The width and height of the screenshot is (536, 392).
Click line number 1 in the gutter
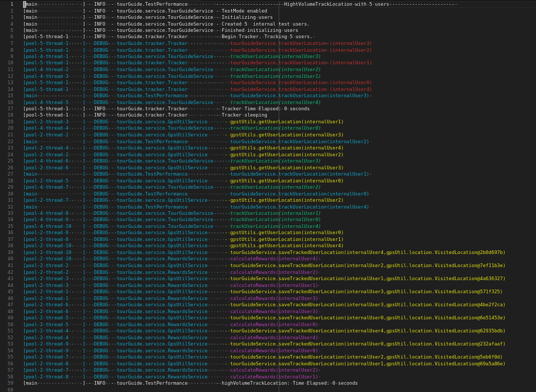pos(12,4)
